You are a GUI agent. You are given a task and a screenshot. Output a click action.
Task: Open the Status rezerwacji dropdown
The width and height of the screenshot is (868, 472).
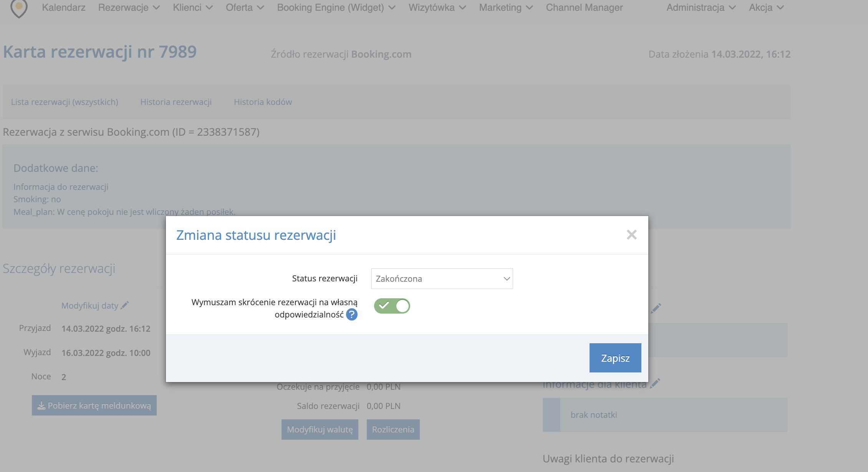(442, 279)
